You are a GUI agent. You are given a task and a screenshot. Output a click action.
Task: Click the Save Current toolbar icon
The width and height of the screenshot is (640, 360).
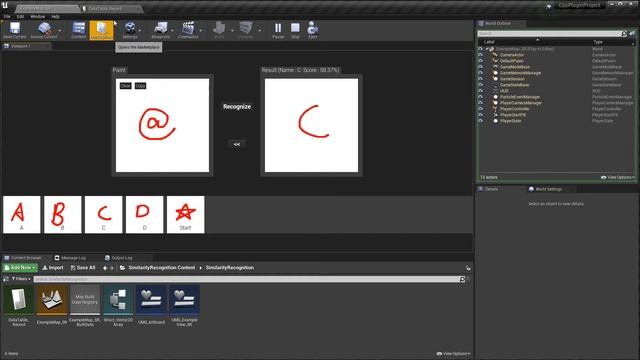click(15, 30)
